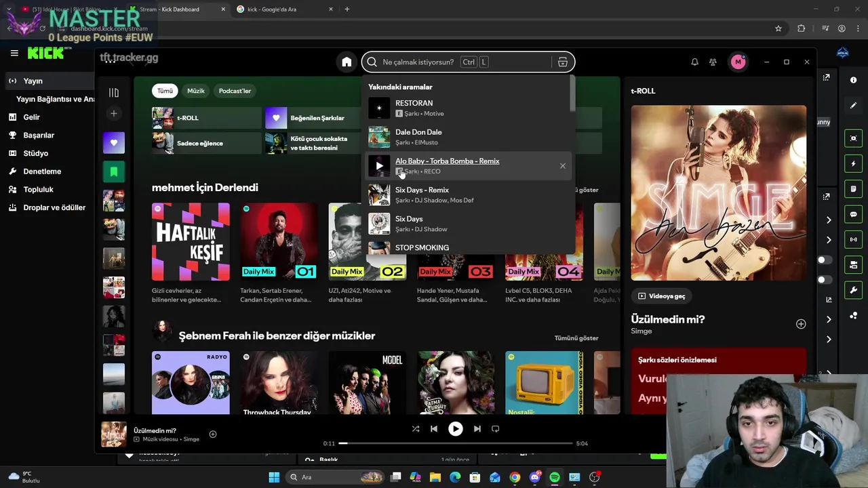Open Droplar ve ödüller in Kick sidebar
This screenshot has height=488, width=868.
(54, 208)
